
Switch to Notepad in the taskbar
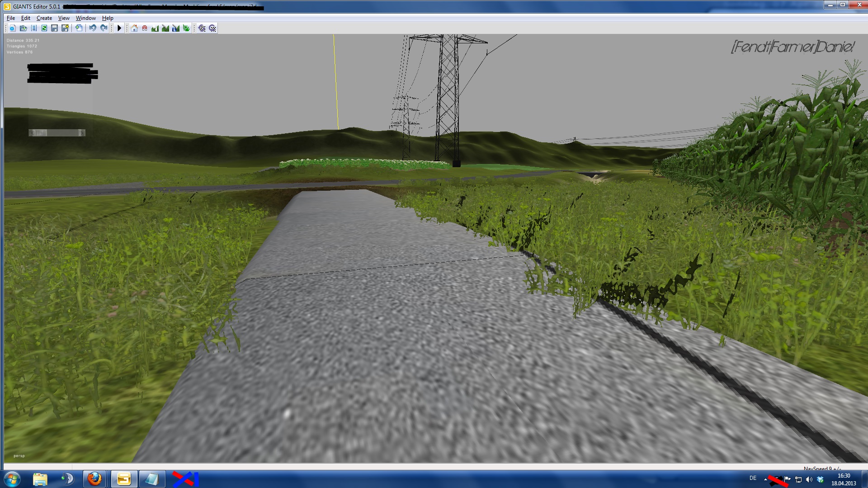coord(151,479)
